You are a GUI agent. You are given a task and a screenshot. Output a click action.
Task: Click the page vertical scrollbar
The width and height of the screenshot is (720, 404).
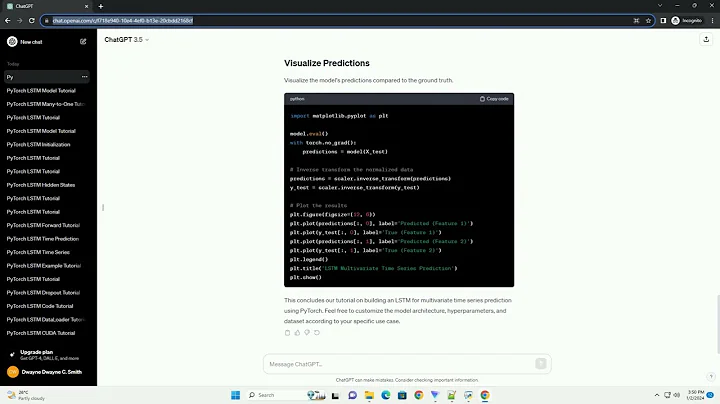pyautogui.click(x=717, y=324)
